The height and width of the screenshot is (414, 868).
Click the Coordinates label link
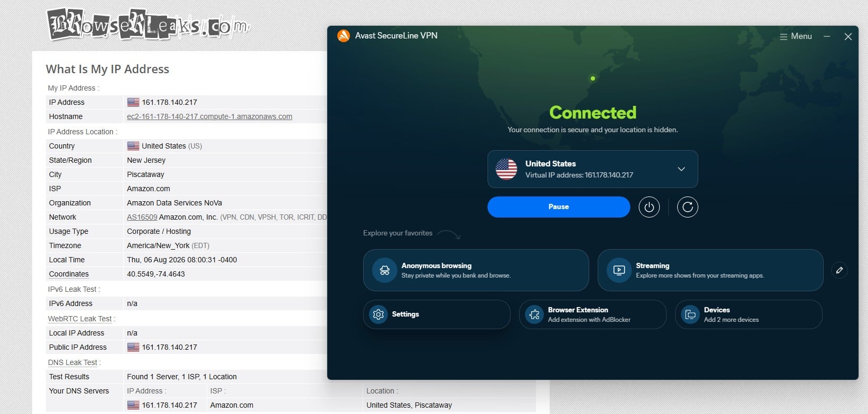[69, 274]
